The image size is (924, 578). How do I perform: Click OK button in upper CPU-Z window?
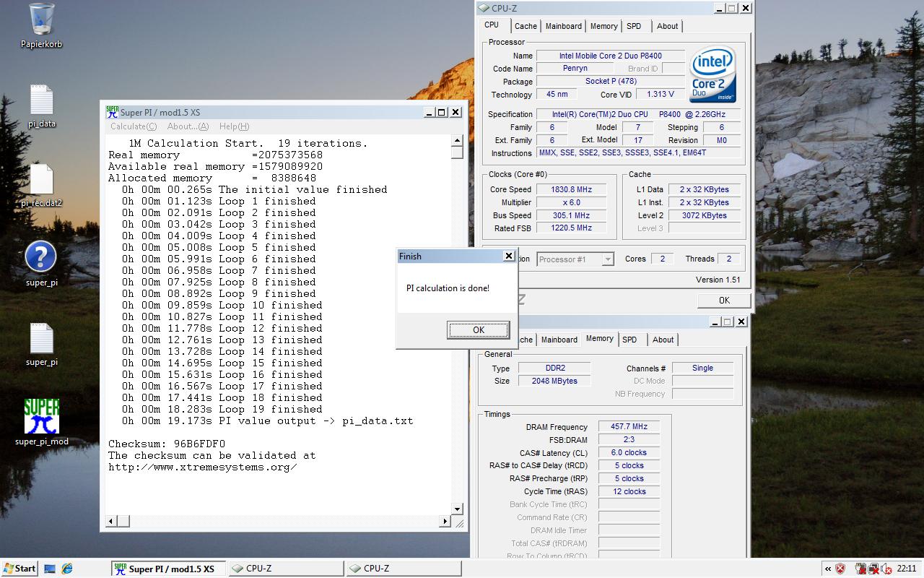coord(724,301)
